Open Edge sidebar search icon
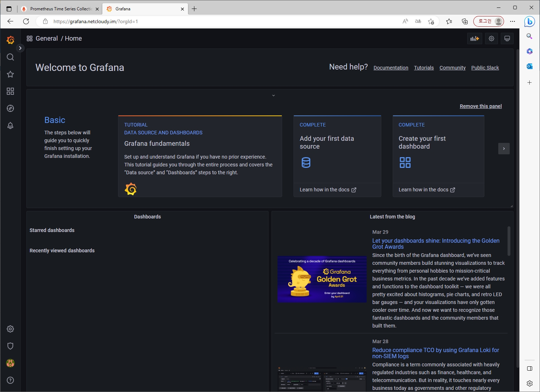 point(530,36)
